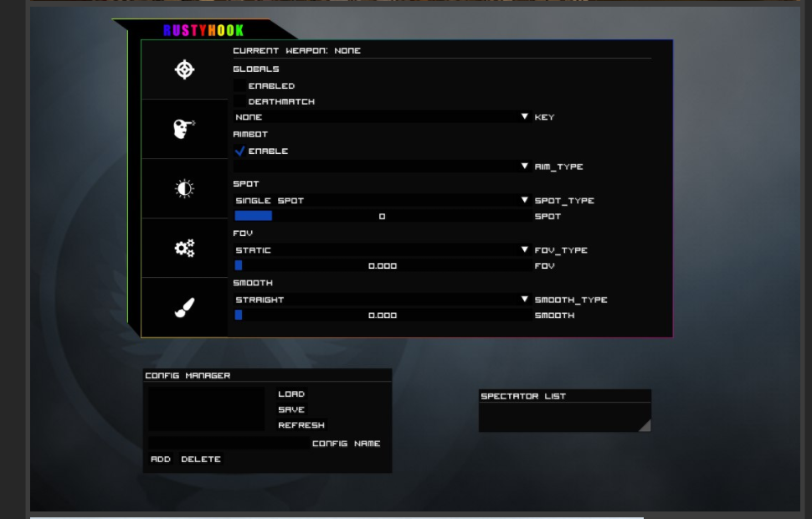Click the Current Weapon: None text
812x519 pixels.
pyautogui.click(x=296, y=51)
